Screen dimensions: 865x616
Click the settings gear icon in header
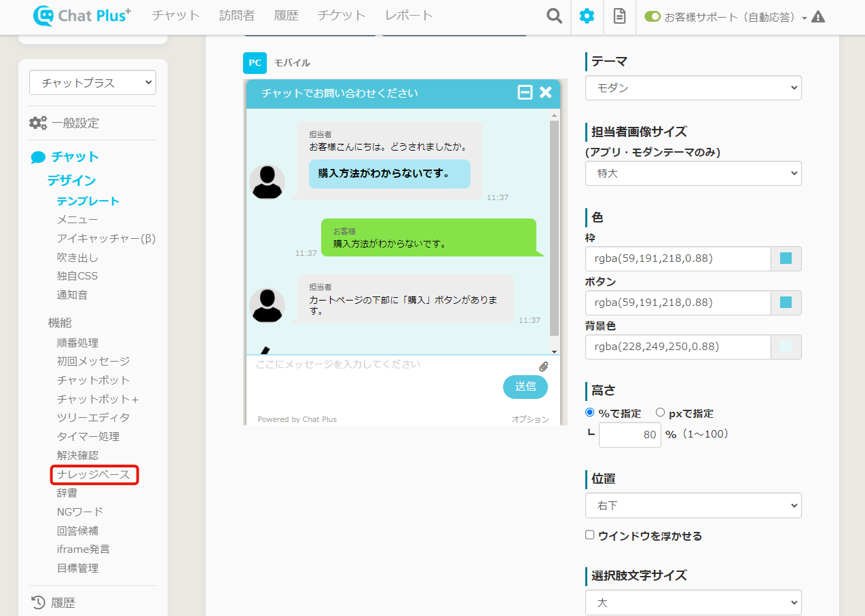coord(587,16)
